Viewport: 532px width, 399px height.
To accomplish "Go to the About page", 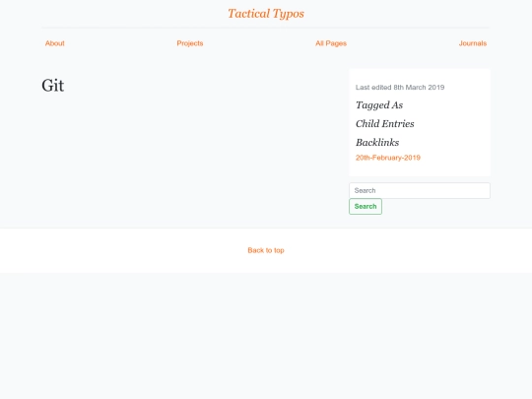I will point(54,43).
